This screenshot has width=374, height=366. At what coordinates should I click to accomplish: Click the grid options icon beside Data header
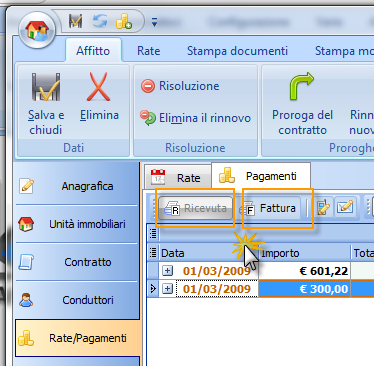153,253
